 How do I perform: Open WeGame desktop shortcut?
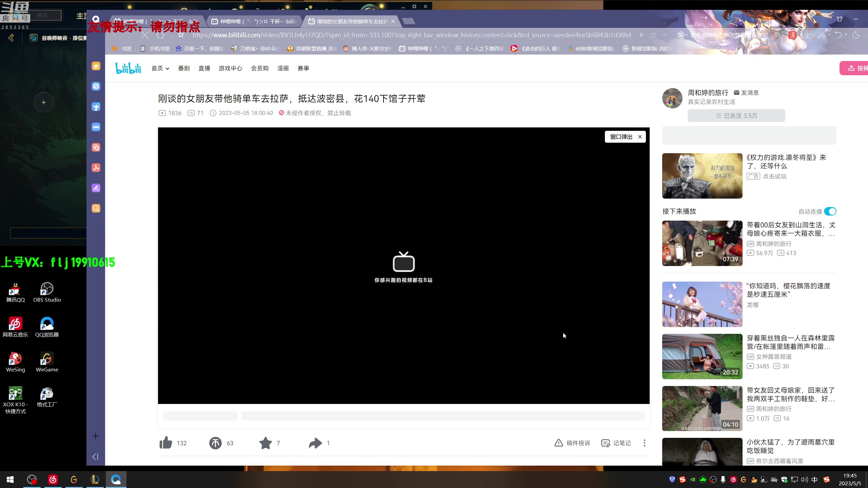point(47,362)
